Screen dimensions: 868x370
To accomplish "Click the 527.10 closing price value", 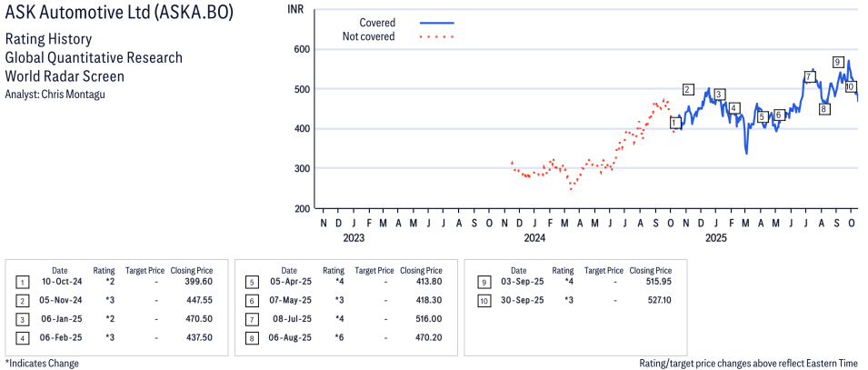I will (x=650, y=299).
